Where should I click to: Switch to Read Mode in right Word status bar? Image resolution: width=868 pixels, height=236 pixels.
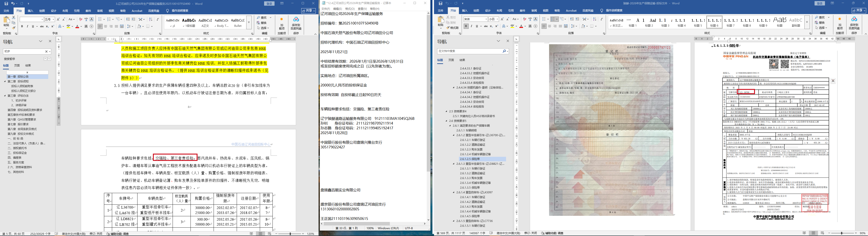coord(805,233)
